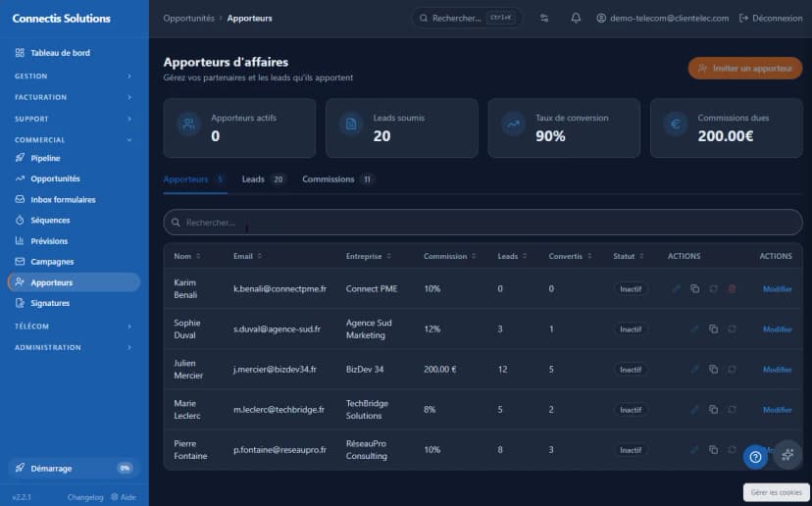
Task: Open Séquences in the sidebar
Action: coord(75,220)
